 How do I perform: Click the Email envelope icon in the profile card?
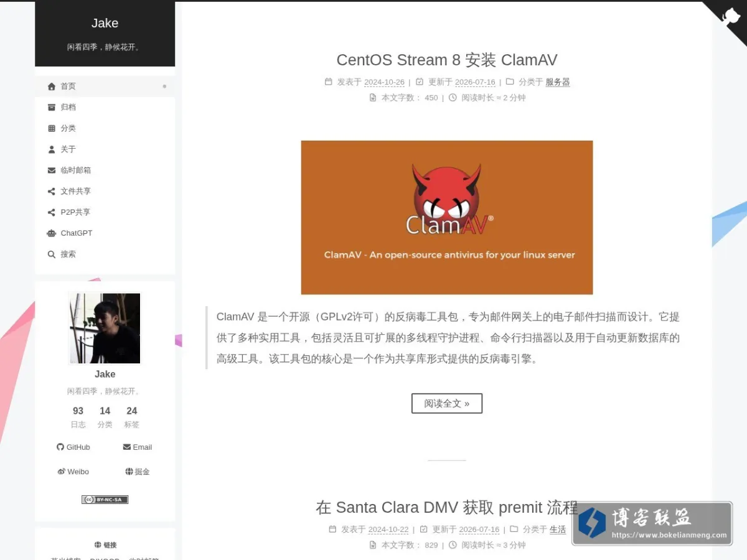coord(127,447)
